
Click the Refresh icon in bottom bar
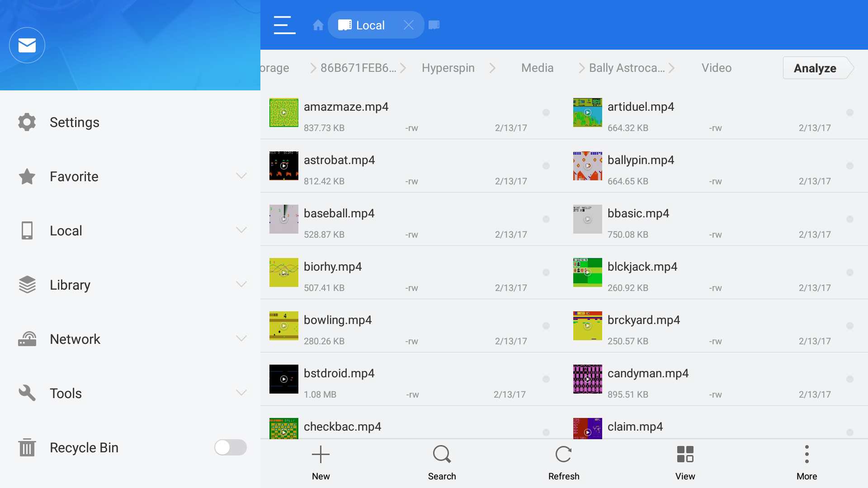(x=563, y=461)
